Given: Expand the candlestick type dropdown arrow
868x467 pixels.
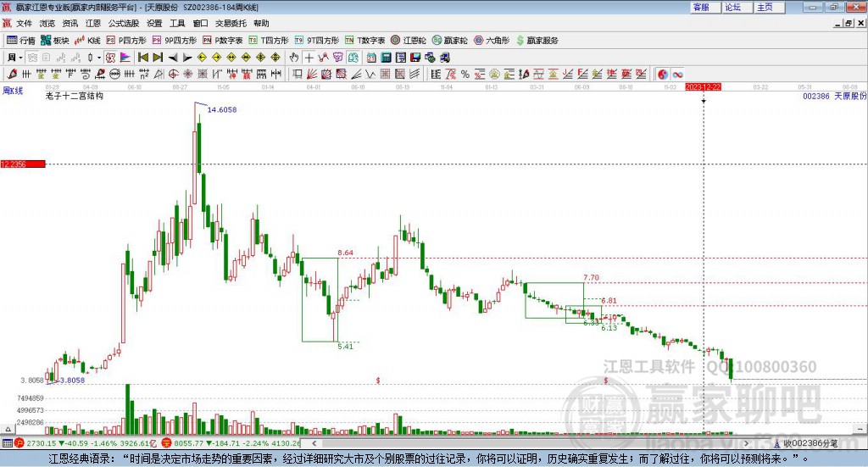Looking at the screenshot, I should [98, 58].
